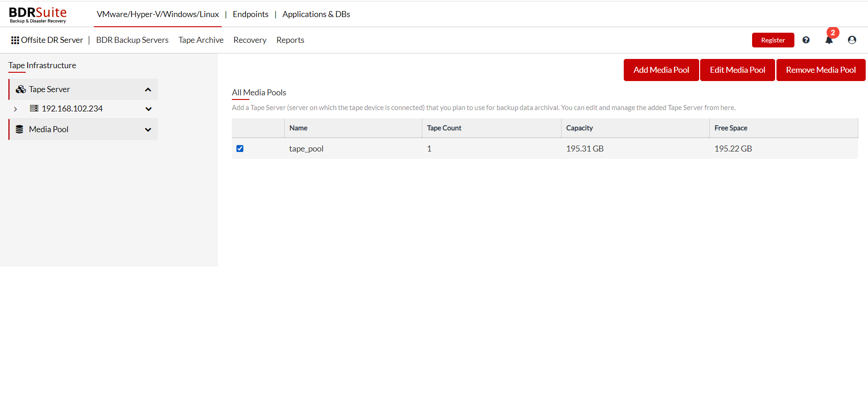Open the user account profile icon
The image size is (868, 420).
pos(852,40)
